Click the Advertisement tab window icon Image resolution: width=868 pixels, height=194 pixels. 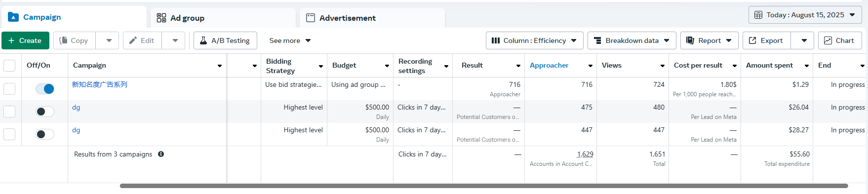(311, 18)
